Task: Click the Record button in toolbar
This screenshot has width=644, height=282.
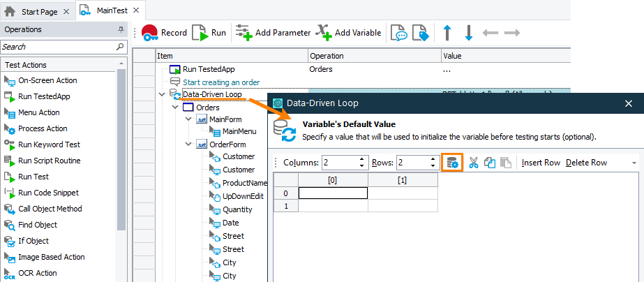Action: [164, 33]
